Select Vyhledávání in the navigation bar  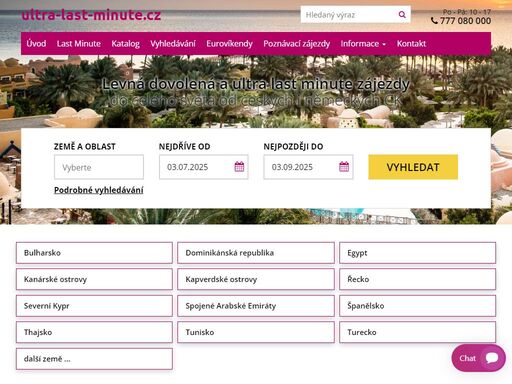coord(173,44)
